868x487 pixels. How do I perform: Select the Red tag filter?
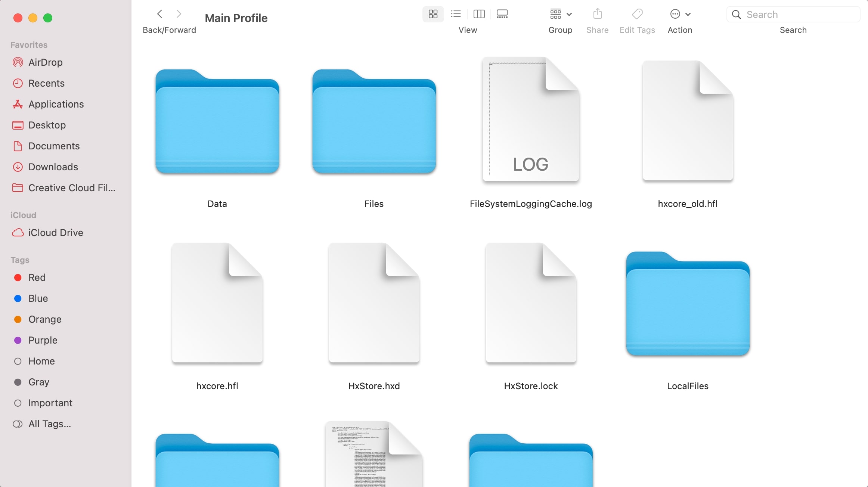point(37,277)
